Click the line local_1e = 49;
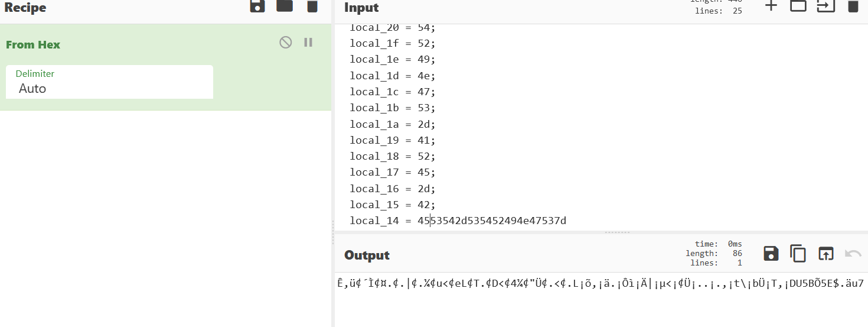 392,59
